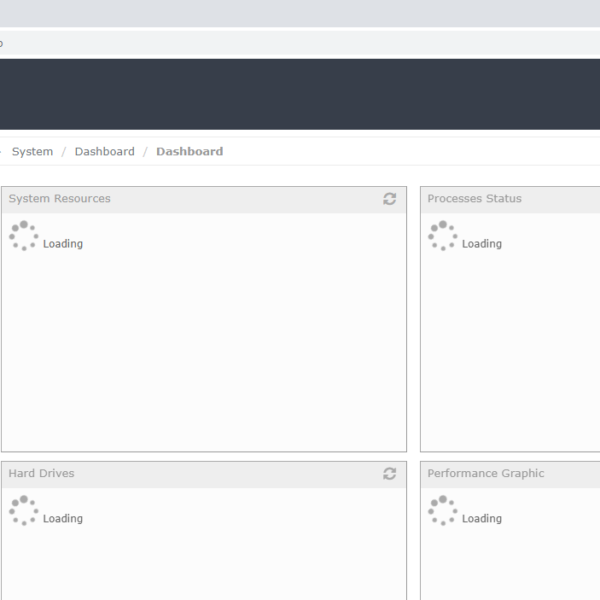
Task: Click the Performance Graphic loading spinner
Action: 442,511
